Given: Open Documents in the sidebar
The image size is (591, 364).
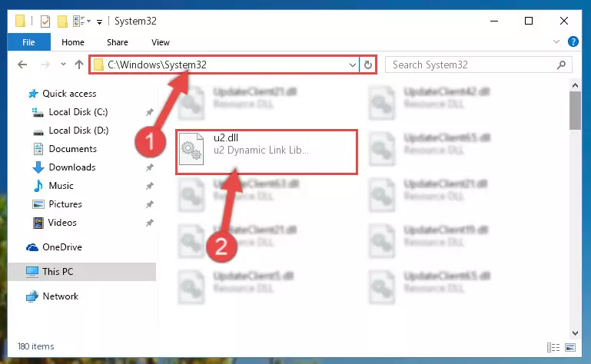Looking at the screenshot, I should [65, 149].
